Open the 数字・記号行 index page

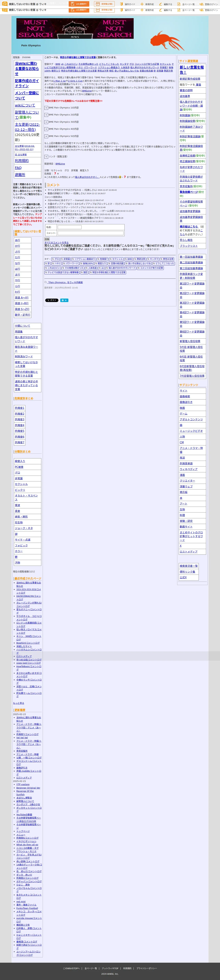point(22,315)
